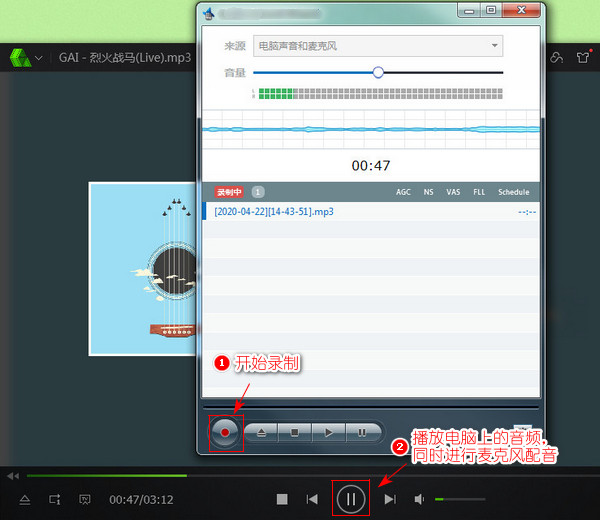This screenshot has width=600, height=520.
Task: Click the red record button
Action: coord(226,433)
